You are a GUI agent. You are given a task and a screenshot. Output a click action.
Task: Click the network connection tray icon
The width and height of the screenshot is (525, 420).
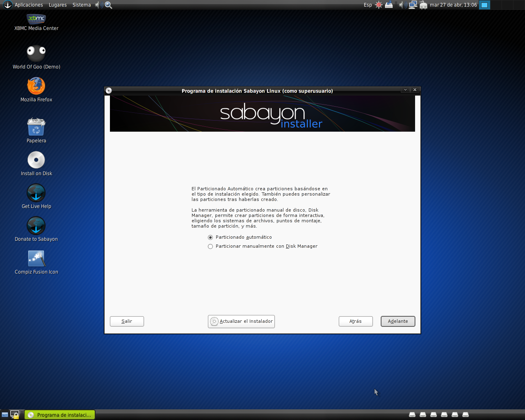(x=413, y=5)
